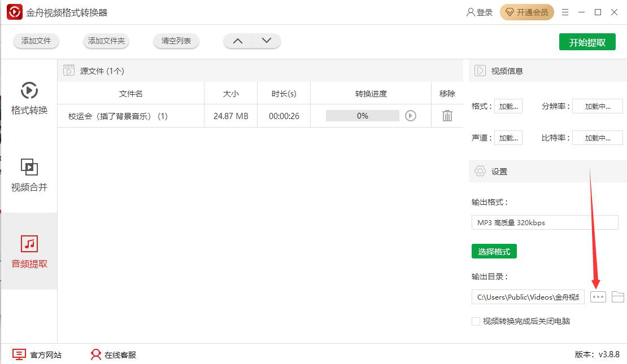627x364 pixels.
Task: Click 清空列表 button
Action: pyautogui.click(x=176, y=41)
